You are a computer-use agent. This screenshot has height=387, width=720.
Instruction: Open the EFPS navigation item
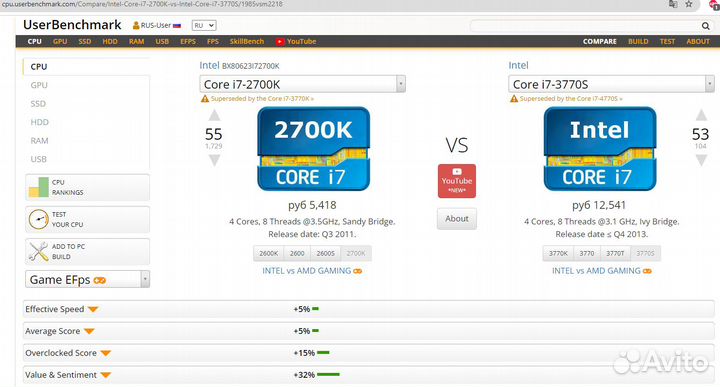tap(188, 41)
